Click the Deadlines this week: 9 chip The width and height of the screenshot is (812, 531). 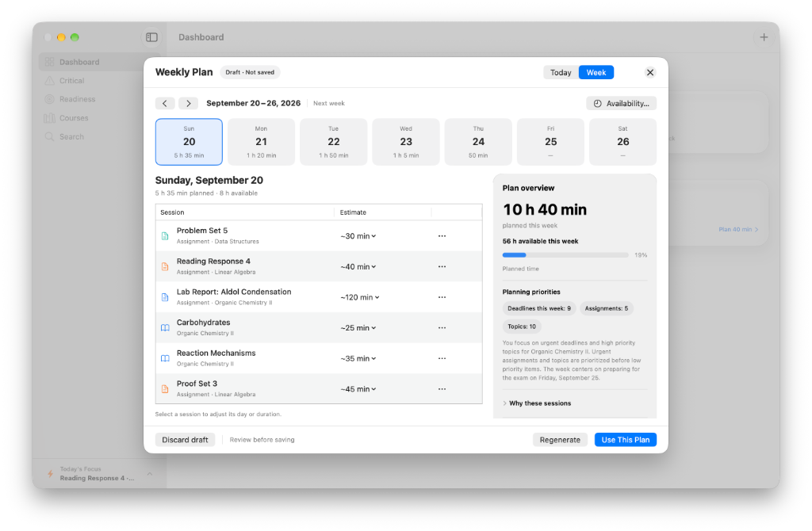(x=539, y=308)
